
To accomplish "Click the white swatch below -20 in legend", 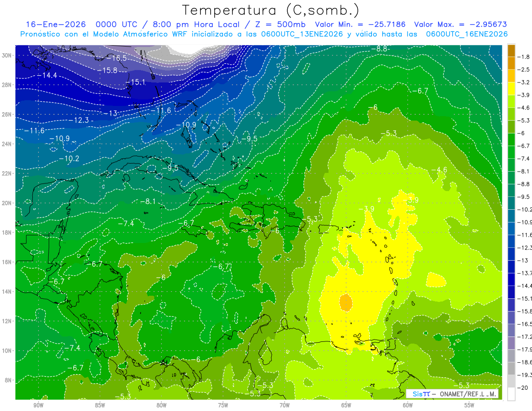I will point(511,394).
